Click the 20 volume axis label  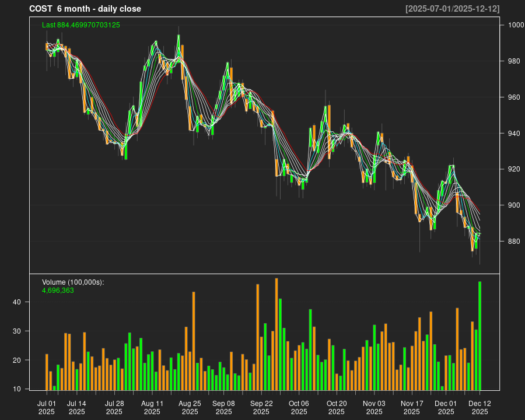pyautogui.click(x=17, y=360)
